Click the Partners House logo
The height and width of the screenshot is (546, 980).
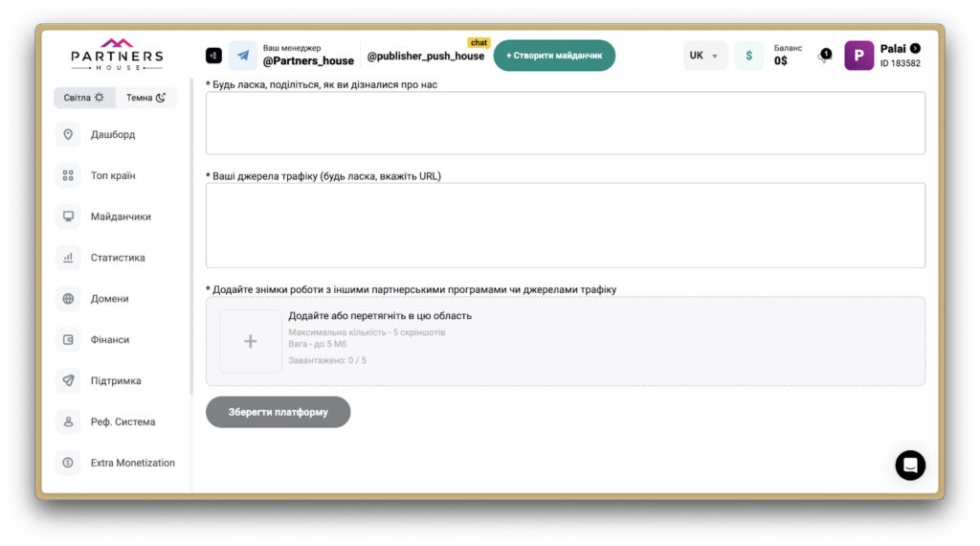[x=117, y=55]
